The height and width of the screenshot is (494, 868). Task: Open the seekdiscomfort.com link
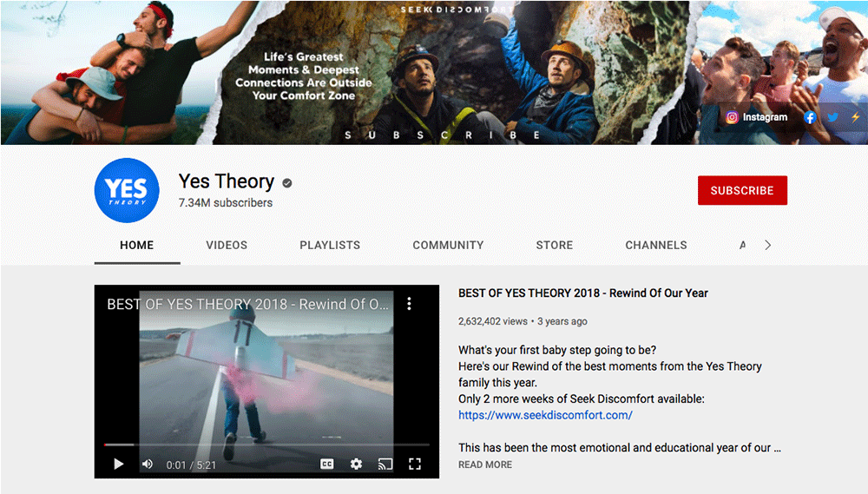[545, 415]
